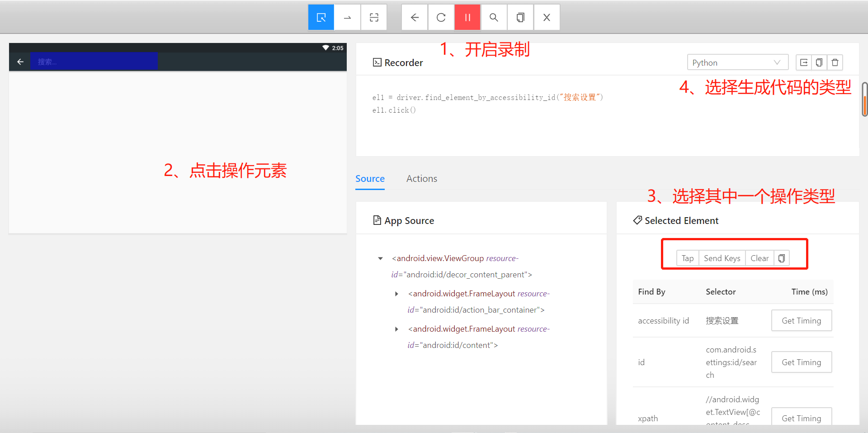Click the Send Keys button
Screen dimensions: 868x433
coord(722,258)
